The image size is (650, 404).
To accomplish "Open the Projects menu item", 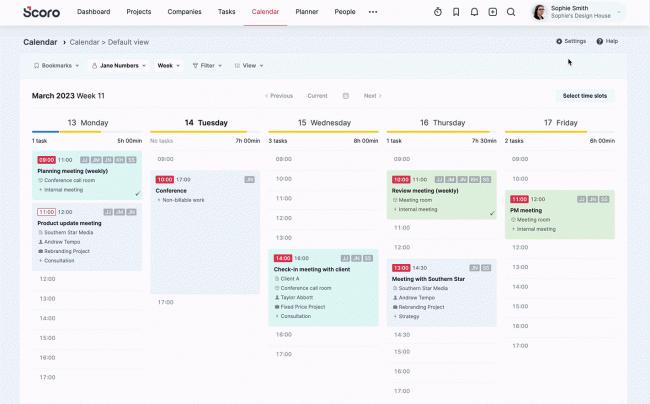I will [x=139, y=12].
